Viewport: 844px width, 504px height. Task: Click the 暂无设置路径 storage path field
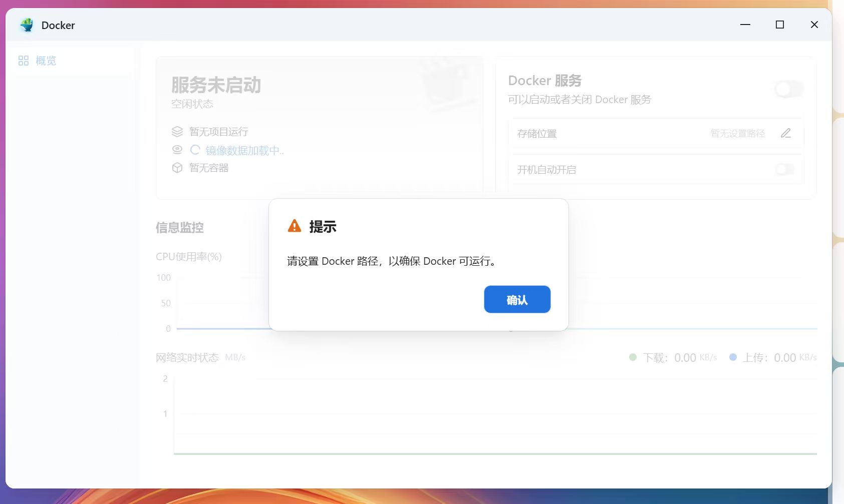click(737, 134)
